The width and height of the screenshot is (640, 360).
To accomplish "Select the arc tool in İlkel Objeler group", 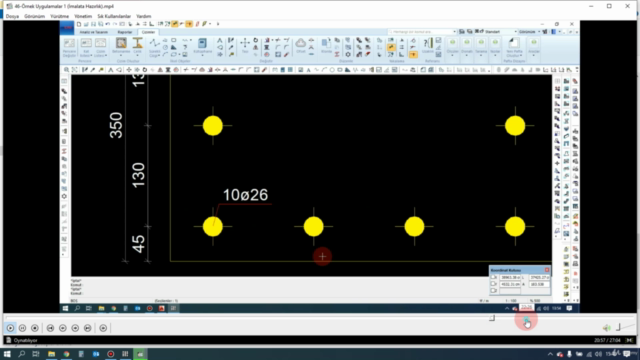I will [x=165, y=54].
